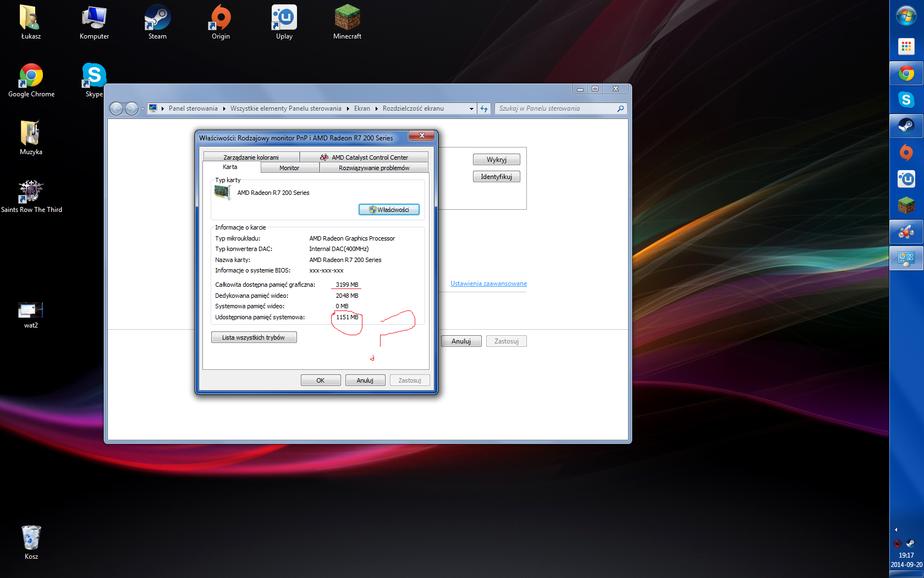924x578 pixels.
Task: Click Anuluj in the Rozdzielczość ekranu window
Action: point(461,341)
